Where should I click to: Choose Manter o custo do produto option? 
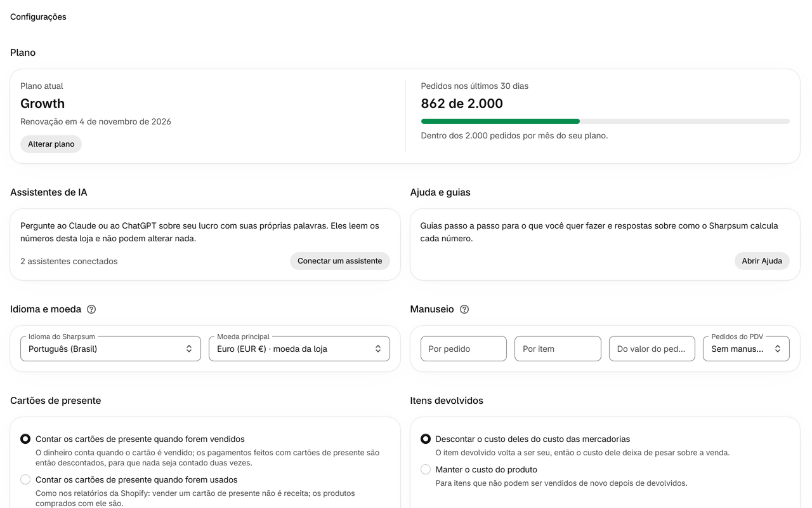pyautogui.click(x=426, y=469)
